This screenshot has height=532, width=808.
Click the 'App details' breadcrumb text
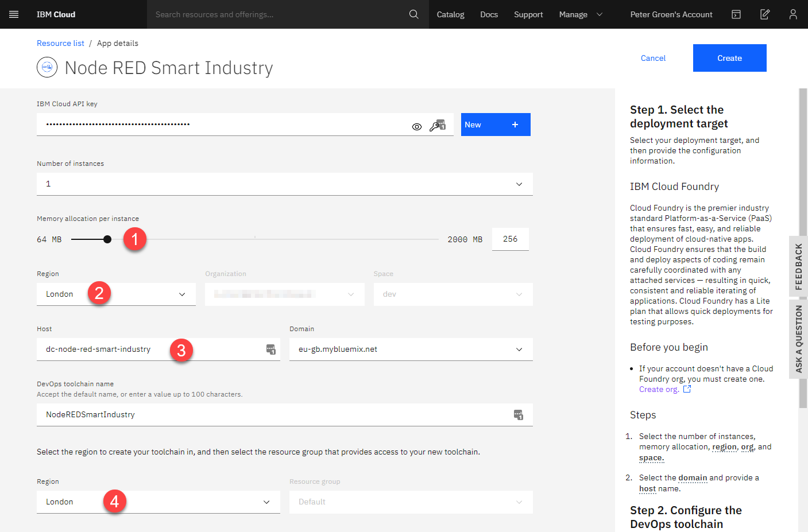(x=118, y=43)
